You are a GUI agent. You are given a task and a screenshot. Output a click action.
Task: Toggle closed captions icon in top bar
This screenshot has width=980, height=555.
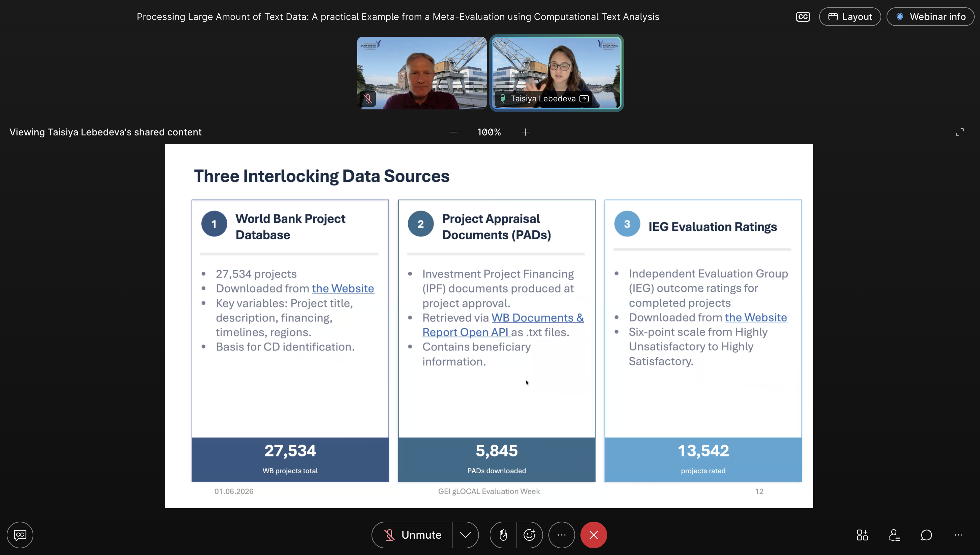point(803,17)
